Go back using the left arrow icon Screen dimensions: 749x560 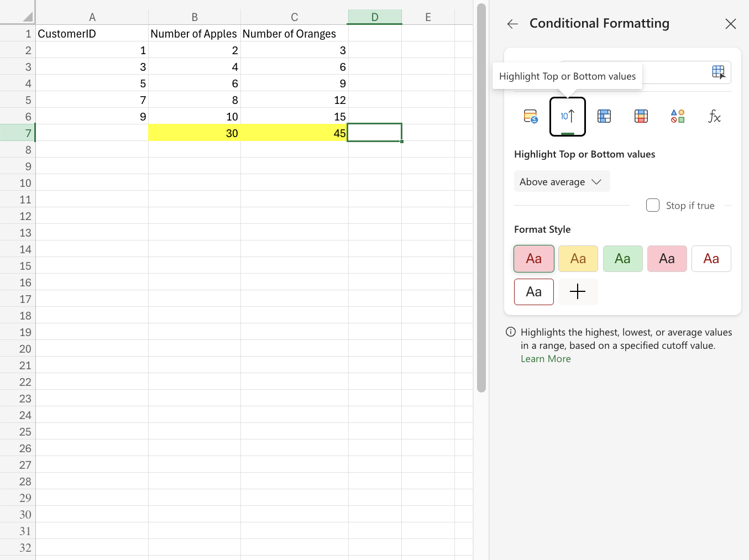coord(512,24)
